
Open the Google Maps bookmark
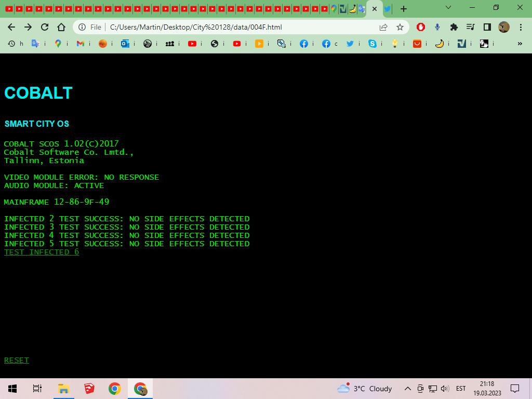click(x=58, y=44)
